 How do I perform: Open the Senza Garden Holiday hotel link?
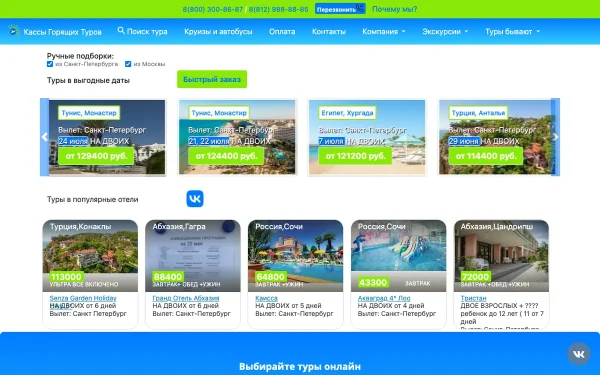[x=83, y=298]
